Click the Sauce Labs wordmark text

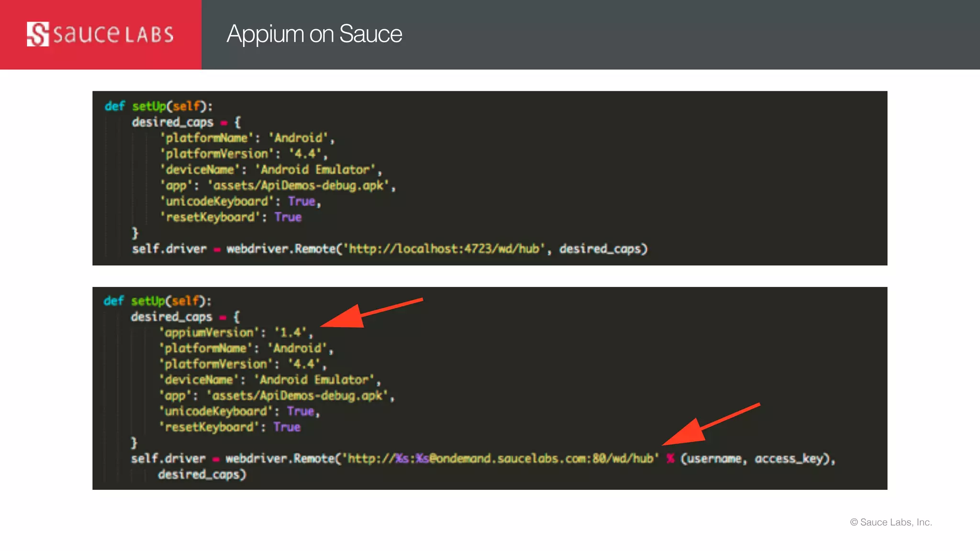tap(113, 34)
